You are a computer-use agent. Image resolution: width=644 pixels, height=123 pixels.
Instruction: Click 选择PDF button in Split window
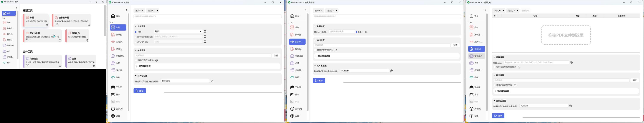(139, 11)
